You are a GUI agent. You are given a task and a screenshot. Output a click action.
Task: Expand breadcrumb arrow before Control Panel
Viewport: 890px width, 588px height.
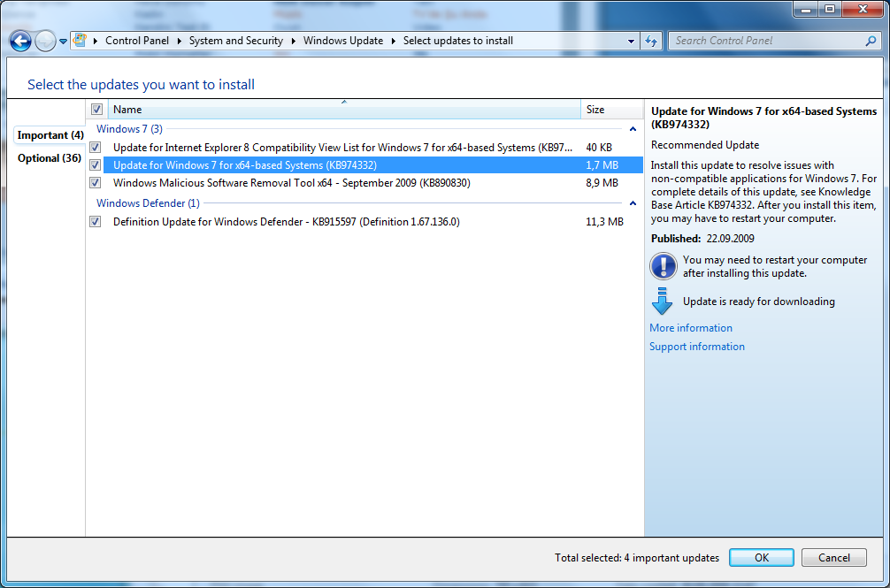pyautogui.click(x=96, y=41)
